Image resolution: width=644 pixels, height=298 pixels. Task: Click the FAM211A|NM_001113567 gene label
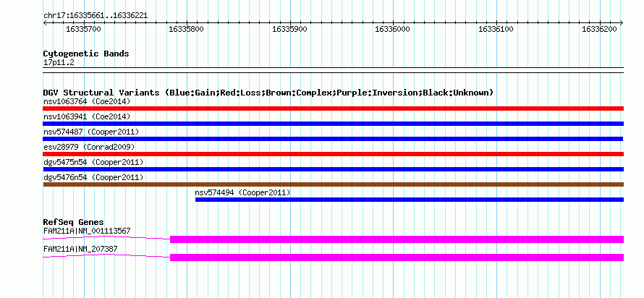(x=87, y=231)
